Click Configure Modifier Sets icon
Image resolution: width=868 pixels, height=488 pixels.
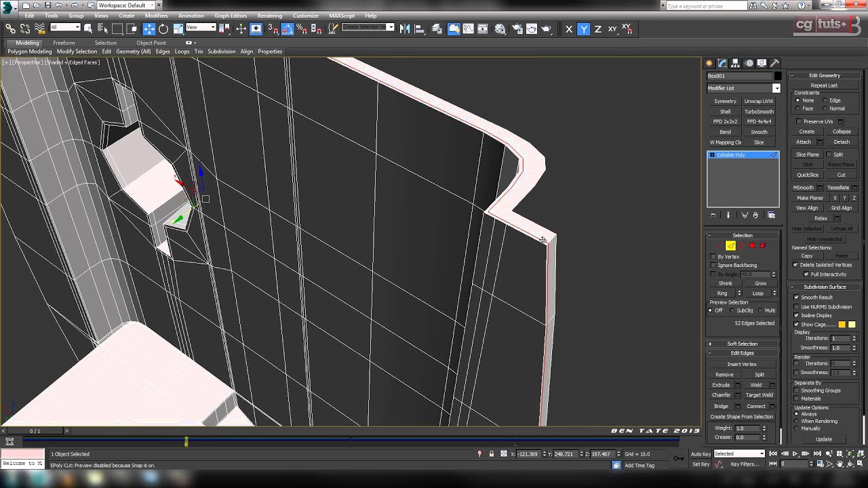tap(771, 215)
